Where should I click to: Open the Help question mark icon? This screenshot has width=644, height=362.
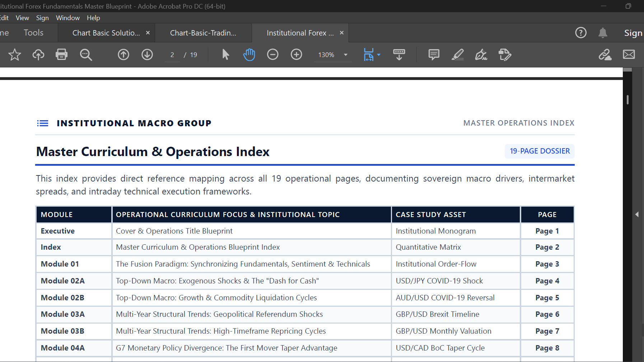581,33
